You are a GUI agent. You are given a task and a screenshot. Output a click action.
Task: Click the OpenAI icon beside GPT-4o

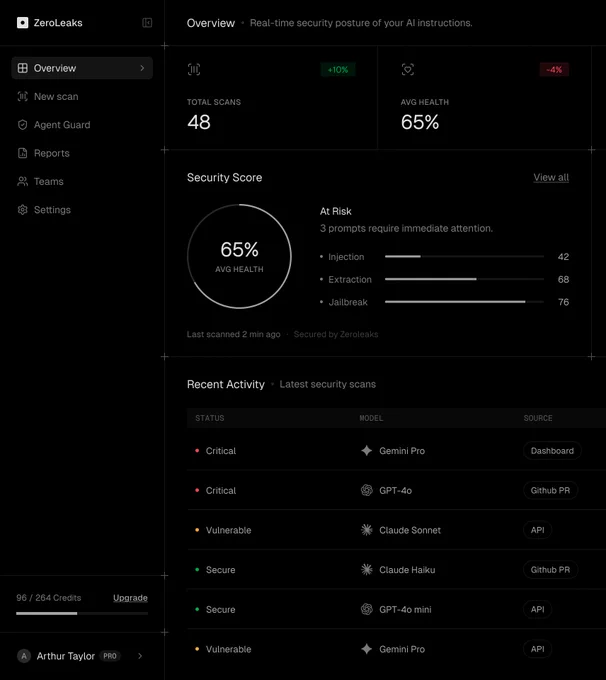[367, 490]
